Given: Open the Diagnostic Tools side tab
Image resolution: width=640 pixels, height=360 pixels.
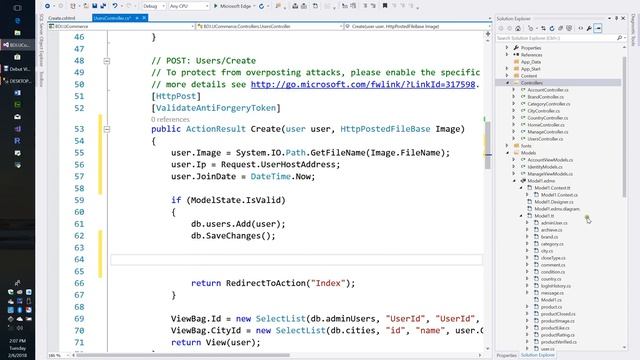Looking at the screenshot, I should (633, 29).
